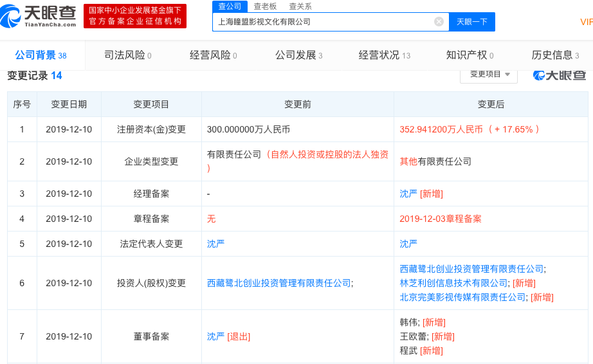
Task: Click 韩伟 [新增] entry
Action: click(423, 322)
